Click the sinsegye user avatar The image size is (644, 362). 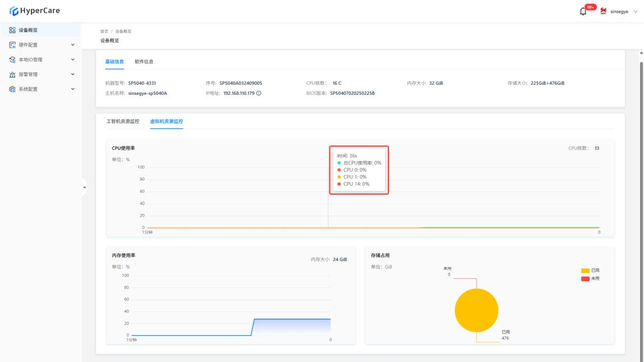coord(604,12)
